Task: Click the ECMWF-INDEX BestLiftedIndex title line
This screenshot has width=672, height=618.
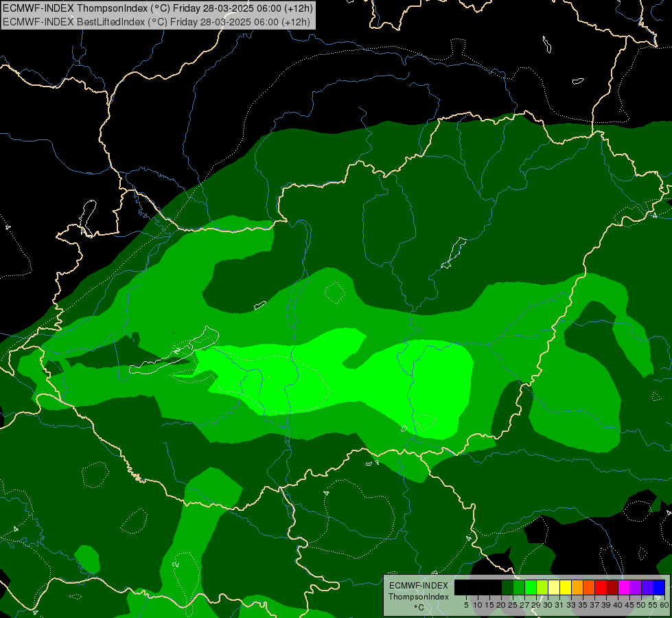Action: (156, 22)
